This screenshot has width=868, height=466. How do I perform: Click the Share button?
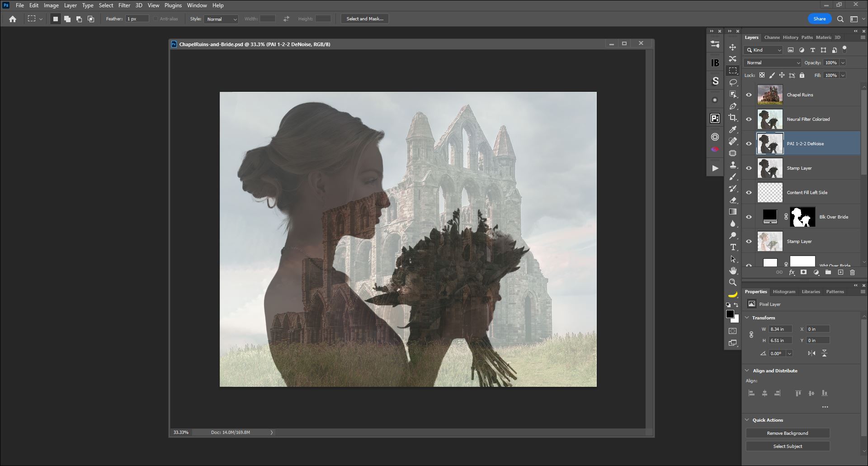(819, 19)
